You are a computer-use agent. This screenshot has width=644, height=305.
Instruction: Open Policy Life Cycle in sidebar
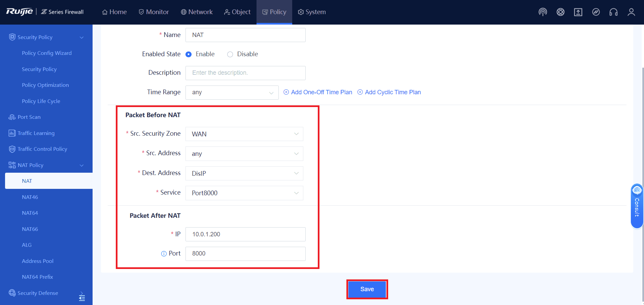[41, 101]
